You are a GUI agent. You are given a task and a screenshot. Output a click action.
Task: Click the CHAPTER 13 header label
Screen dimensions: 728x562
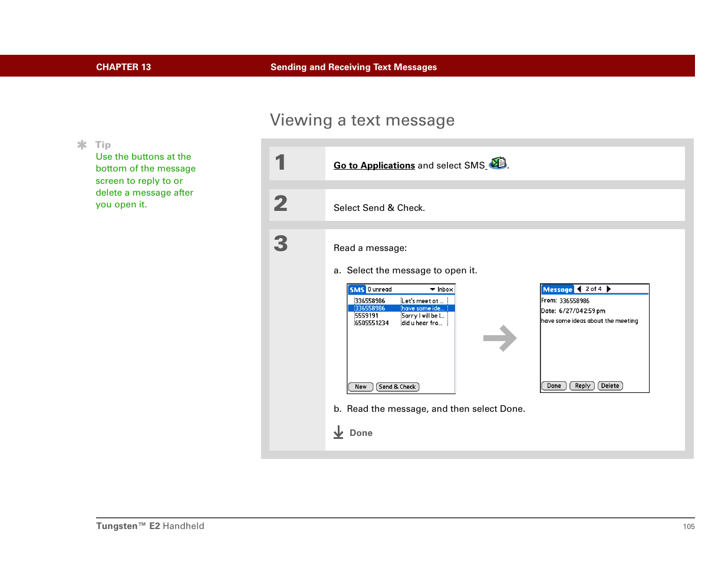click(x=124, y=67)
